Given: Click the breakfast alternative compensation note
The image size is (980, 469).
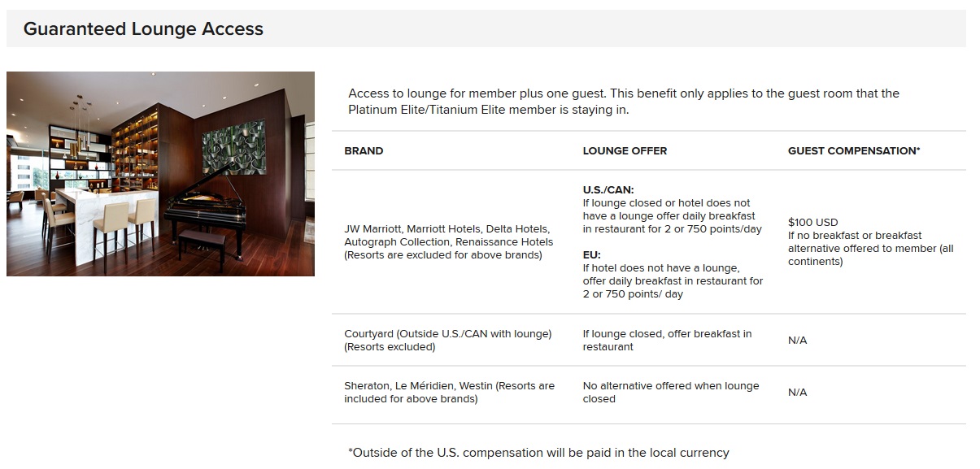Looking at the screenshot, I should click(x=870, y=248).
